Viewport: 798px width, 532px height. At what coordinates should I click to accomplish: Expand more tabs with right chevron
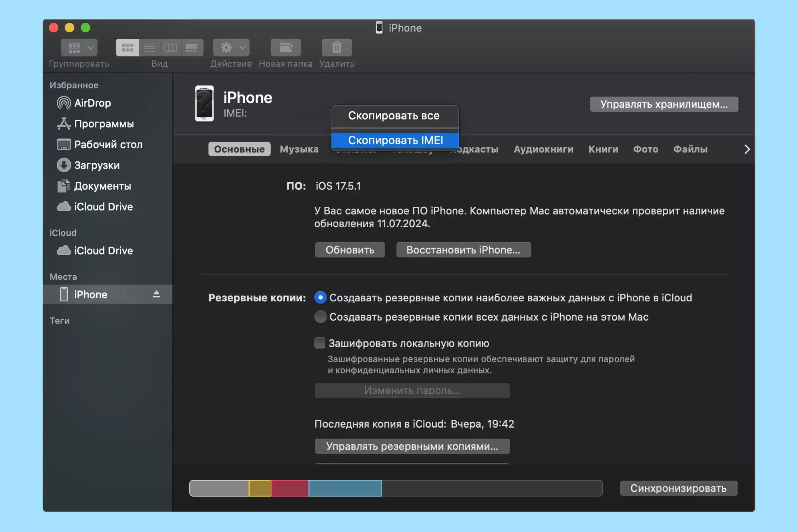(747, 149)
